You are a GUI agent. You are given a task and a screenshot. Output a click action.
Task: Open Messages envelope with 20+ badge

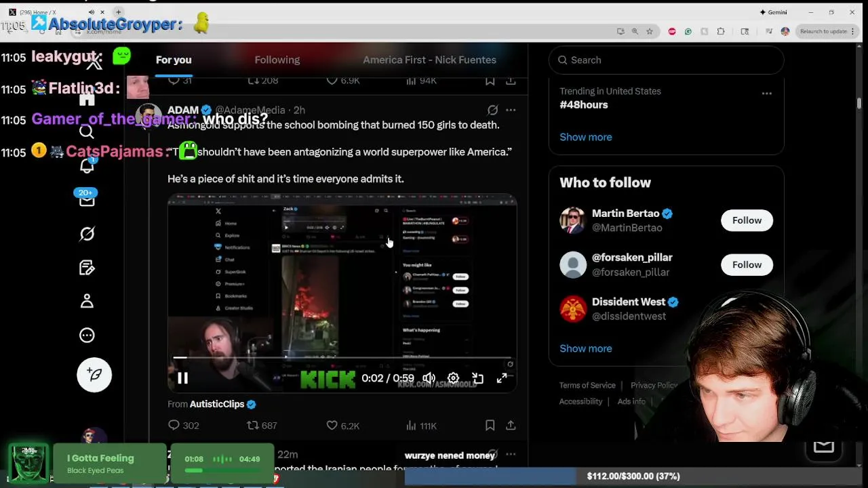coord(87,200)
